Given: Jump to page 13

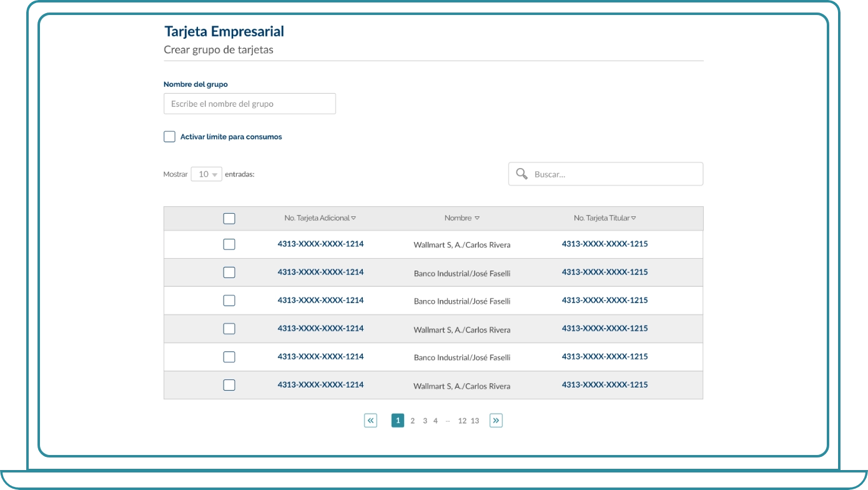Looking at the screenshot, I should [475, 421].
